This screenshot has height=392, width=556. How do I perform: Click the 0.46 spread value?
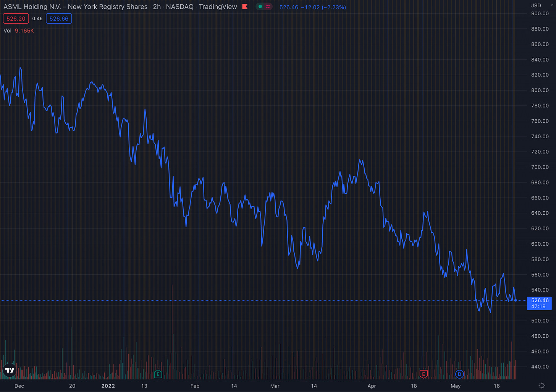click(x=37, y=18)
